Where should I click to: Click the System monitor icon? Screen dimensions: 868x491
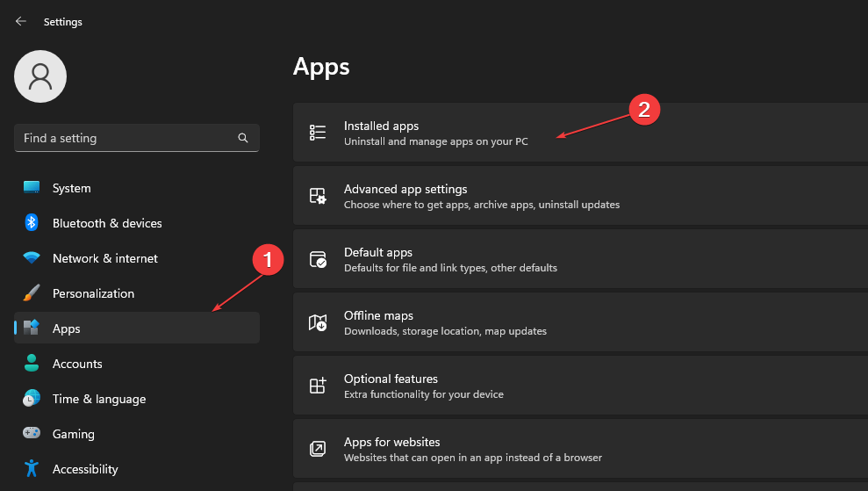[x=32, y=187]
